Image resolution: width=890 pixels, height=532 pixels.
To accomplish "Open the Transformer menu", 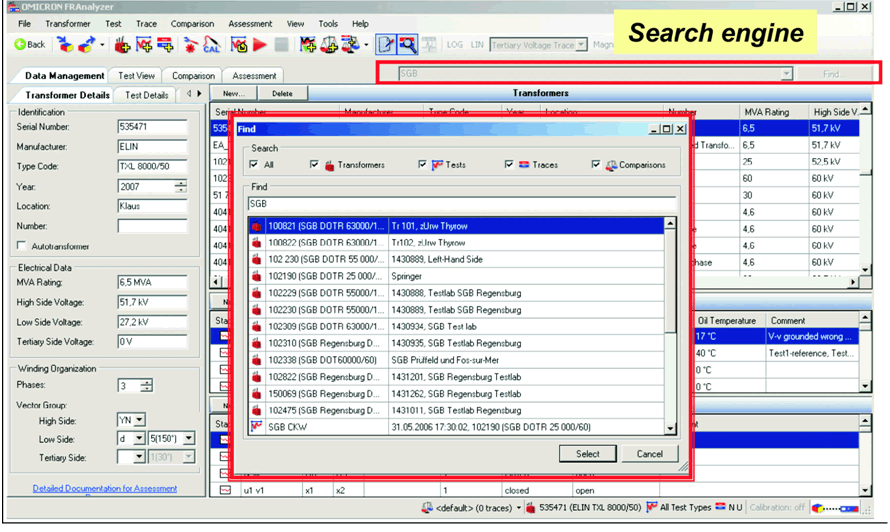I will tap(68, 24).
